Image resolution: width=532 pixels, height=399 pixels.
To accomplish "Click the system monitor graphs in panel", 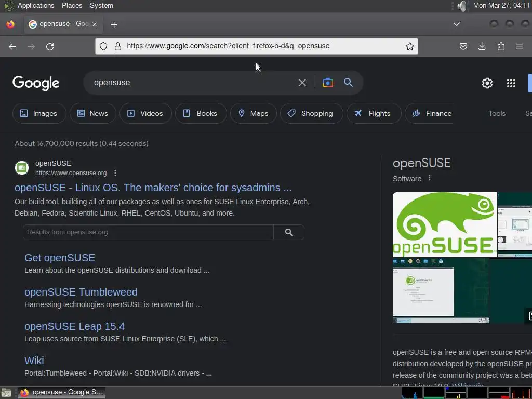I will click(467, 393).
